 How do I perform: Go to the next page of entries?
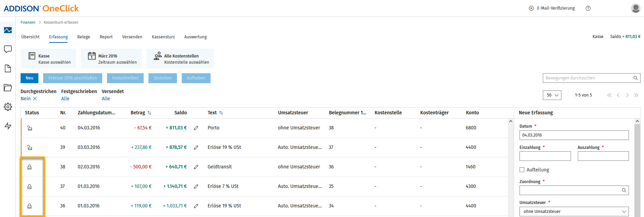(x=627, y=95)
